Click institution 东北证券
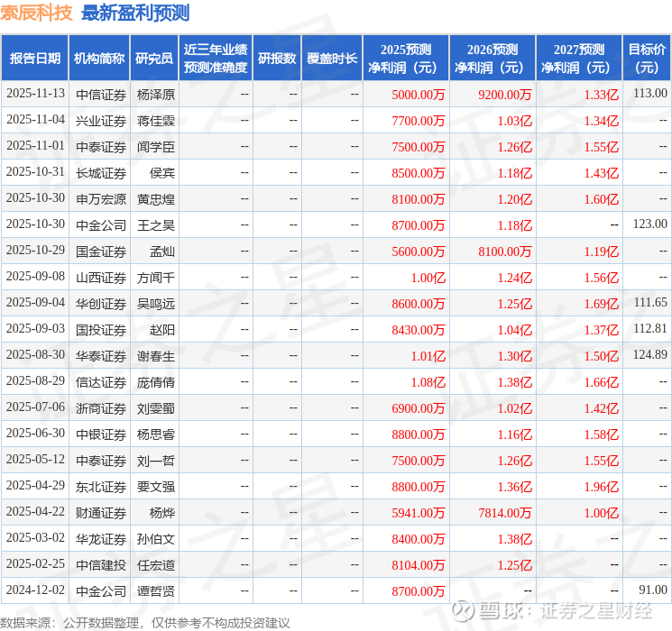 101,487
